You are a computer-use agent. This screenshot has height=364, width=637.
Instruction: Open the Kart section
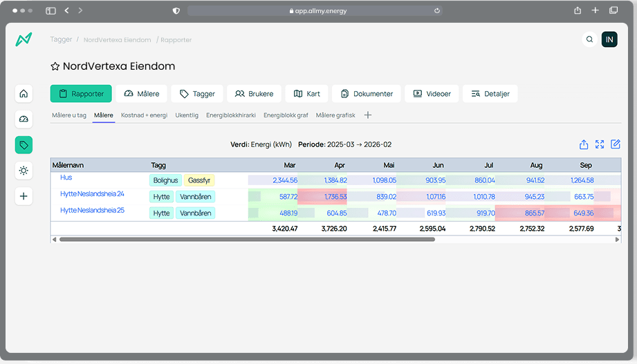(x=306, y=94)
